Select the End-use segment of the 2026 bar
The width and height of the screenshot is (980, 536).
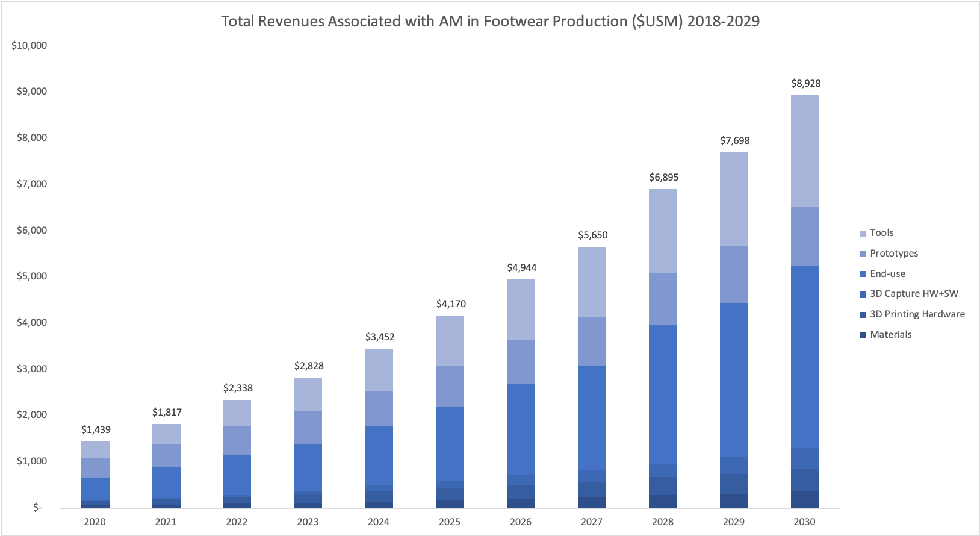[x=521, y=430]
